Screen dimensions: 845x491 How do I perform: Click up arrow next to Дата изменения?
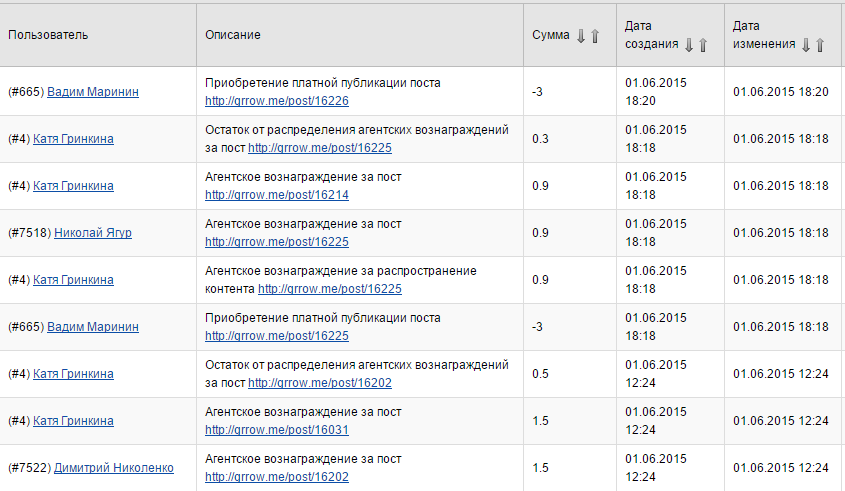[x=820, y=44]
